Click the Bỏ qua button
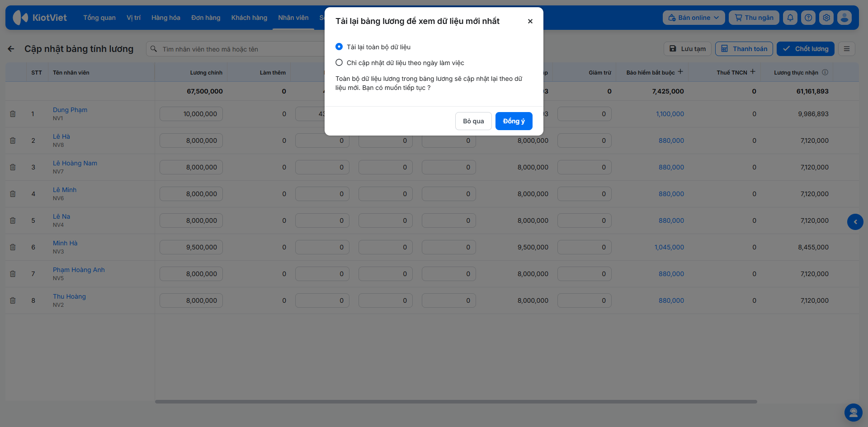 (x=473, y=121)
